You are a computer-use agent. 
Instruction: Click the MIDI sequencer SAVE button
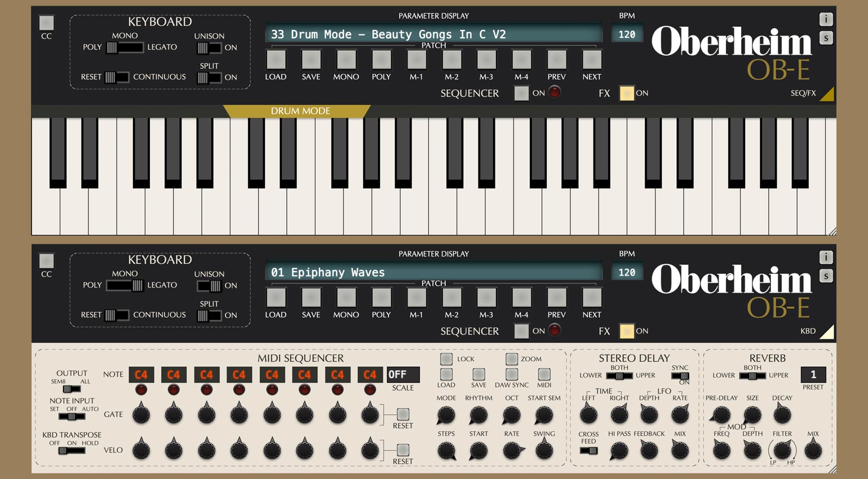click(479, 374)
